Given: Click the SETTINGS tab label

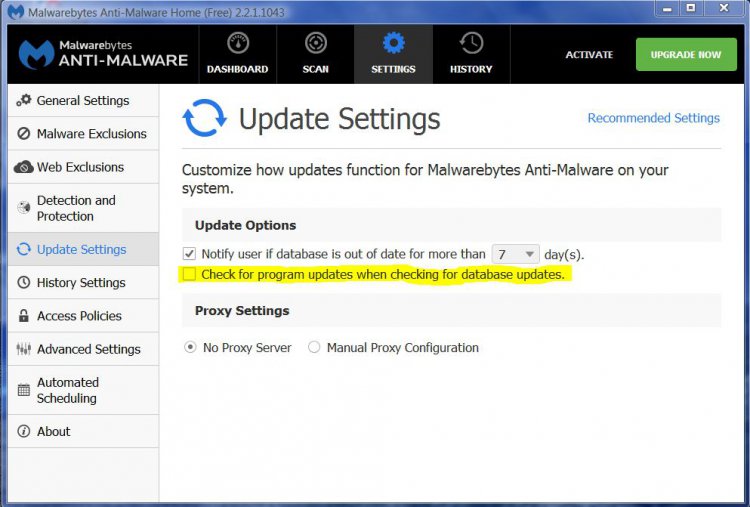Looking at the screenshot, I should [x=393, y=69].
